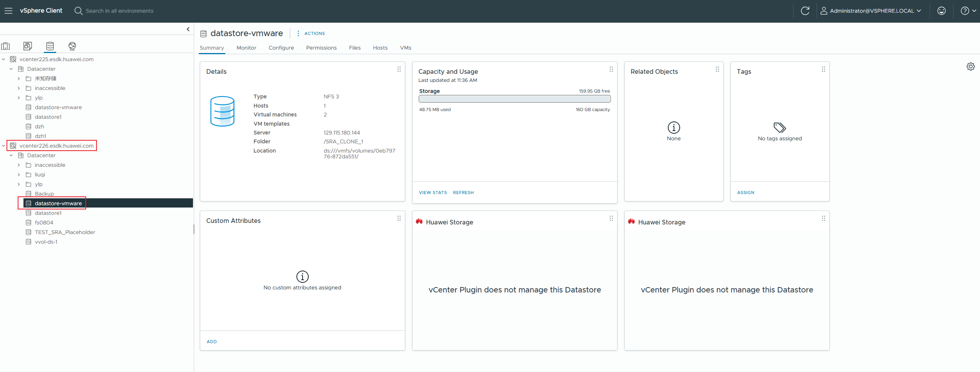Open the ACTIONS menu for datastore-vmware
This screenshot has width=980, height=372.
pyautogui.click(x=311, y=33)
